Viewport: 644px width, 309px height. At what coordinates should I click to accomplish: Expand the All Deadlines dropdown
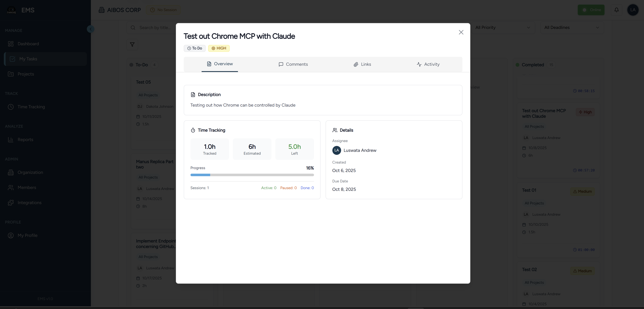click(x=571, y=27)
